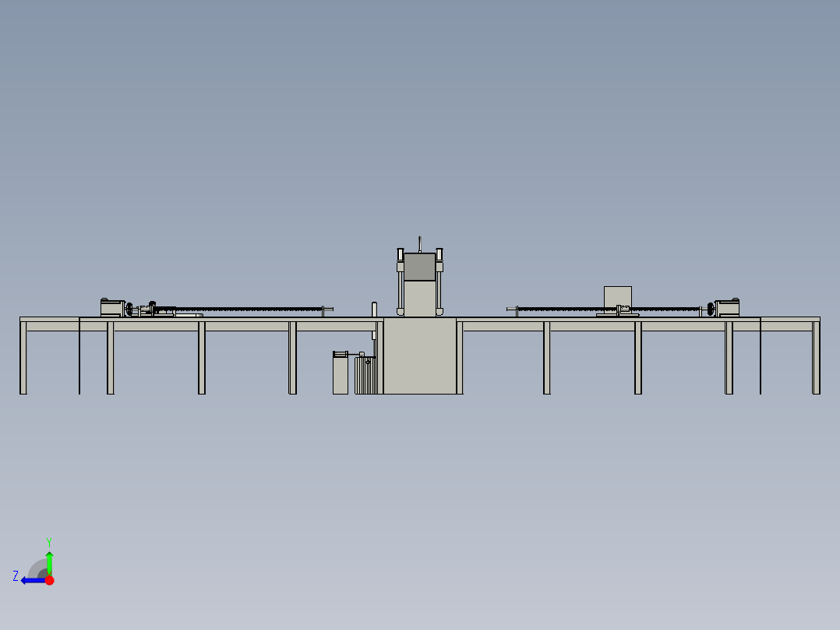840x630 pixels.
Task: Click the red origin ball of the triad
Action: click(49, 580)
